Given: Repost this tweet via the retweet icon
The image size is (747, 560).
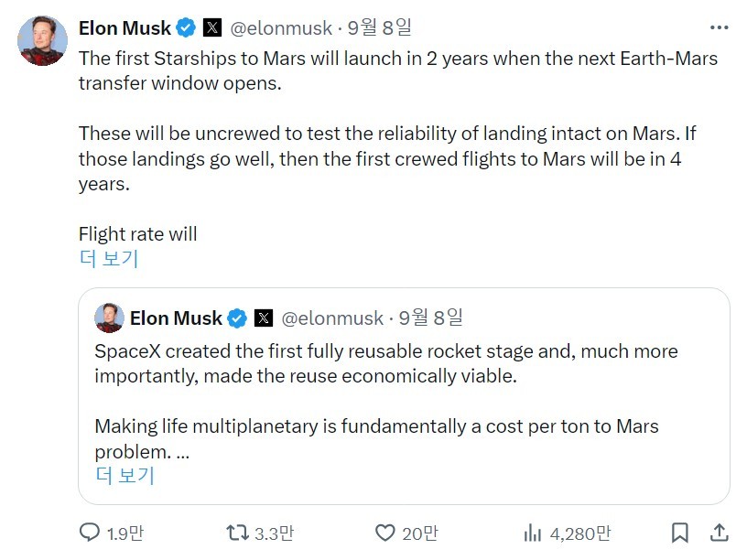Looking at the screenshot, I should coord(237,533).
